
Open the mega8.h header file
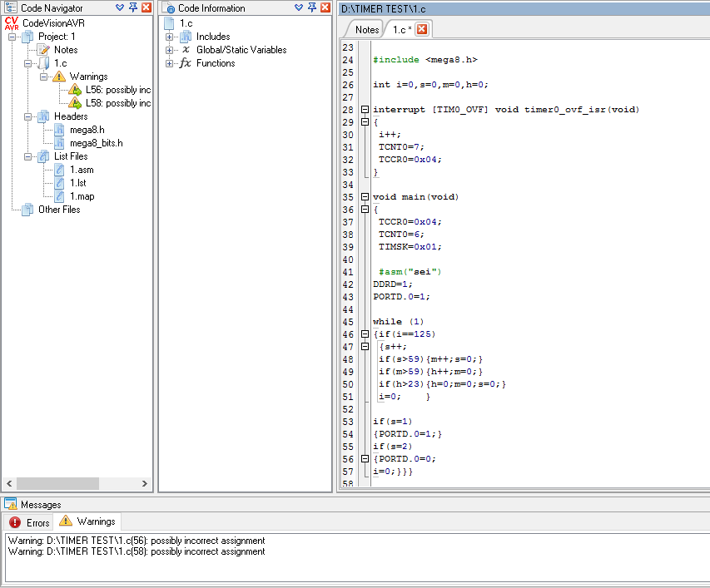click(x=87, y=130)
